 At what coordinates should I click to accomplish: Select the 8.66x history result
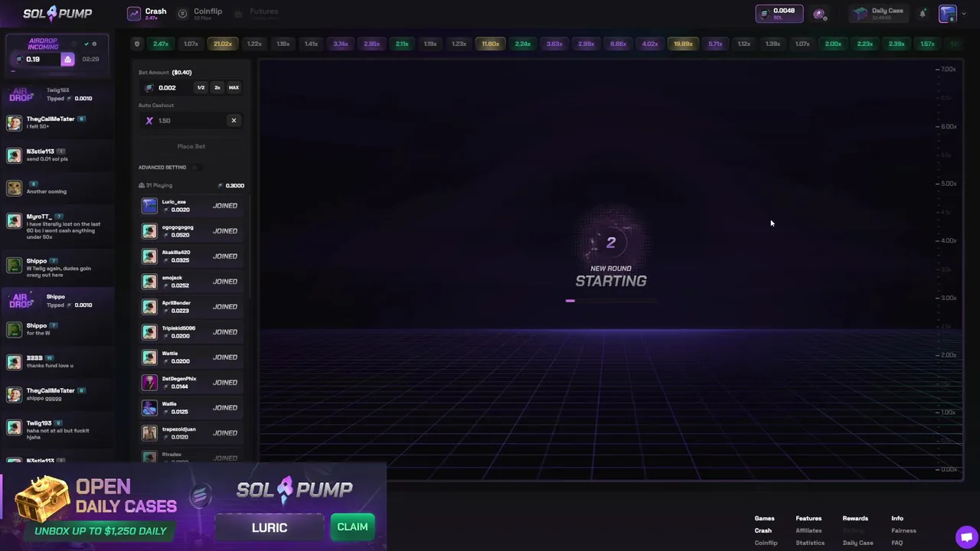(x=618, y=44)
